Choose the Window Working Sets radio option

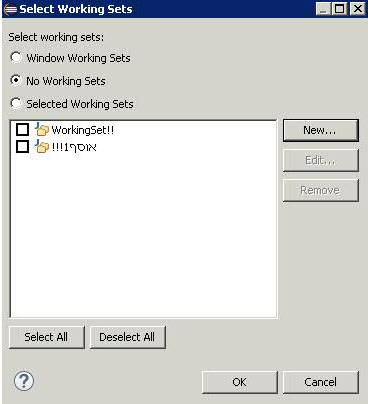16,58
